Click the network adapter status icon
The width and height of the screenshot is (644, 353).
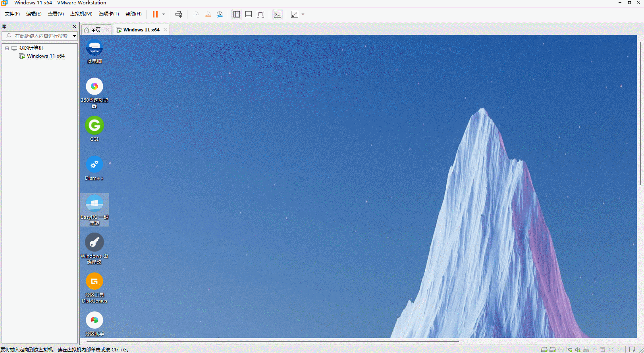pos(569,349)
